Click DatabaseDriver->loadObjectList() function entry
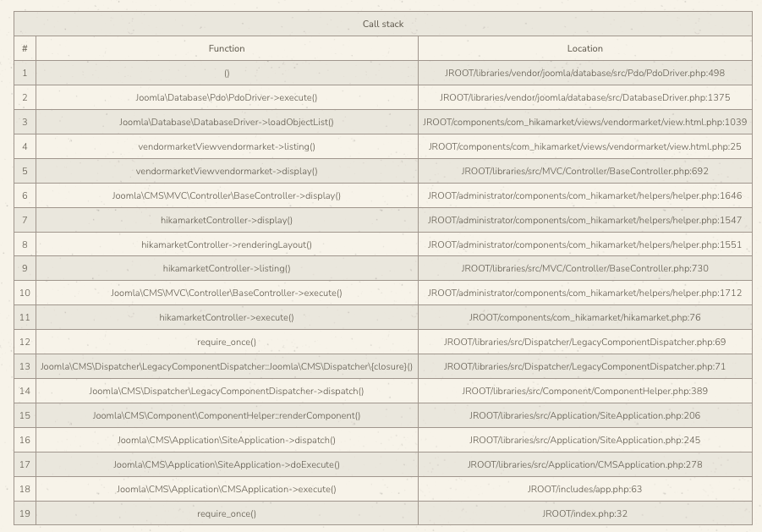The width and height of the screenshot is (762, 532). click(227, 122)
